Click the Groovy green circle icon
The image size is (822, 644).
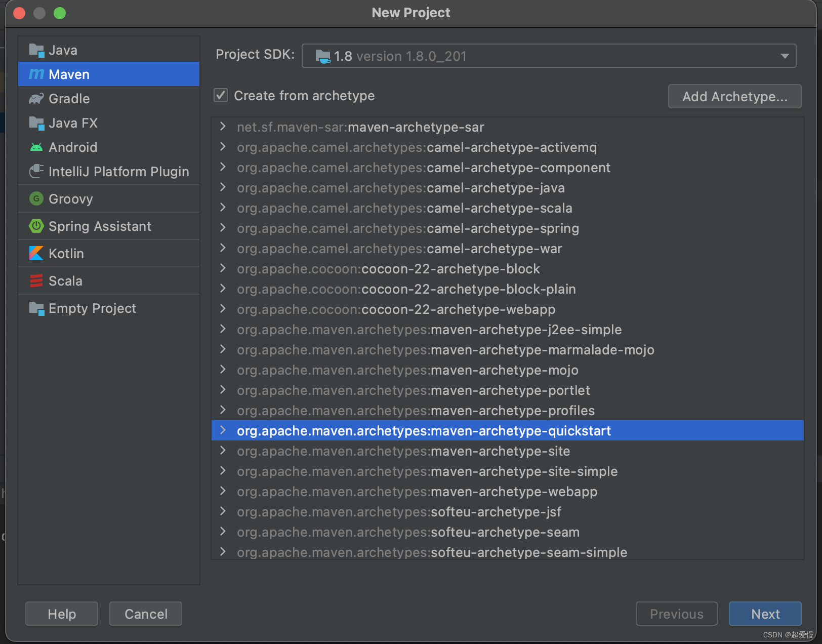(x=36, y=199)
